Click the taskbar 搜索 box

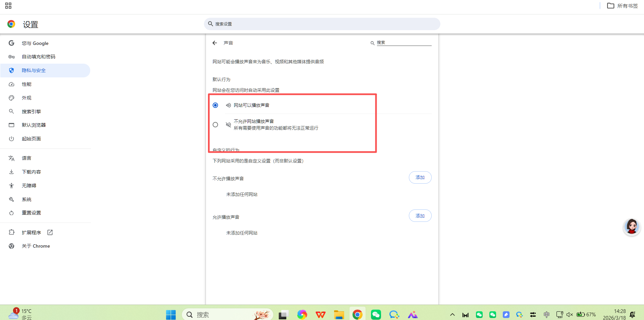pyautogui.click(x=227, y=314)
